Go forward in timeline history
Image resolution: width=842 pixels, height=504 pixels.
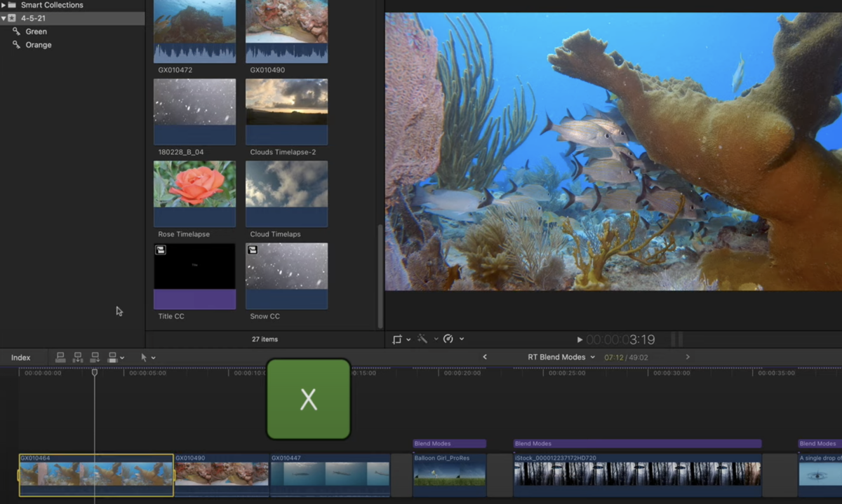click(x=688, y=357)
